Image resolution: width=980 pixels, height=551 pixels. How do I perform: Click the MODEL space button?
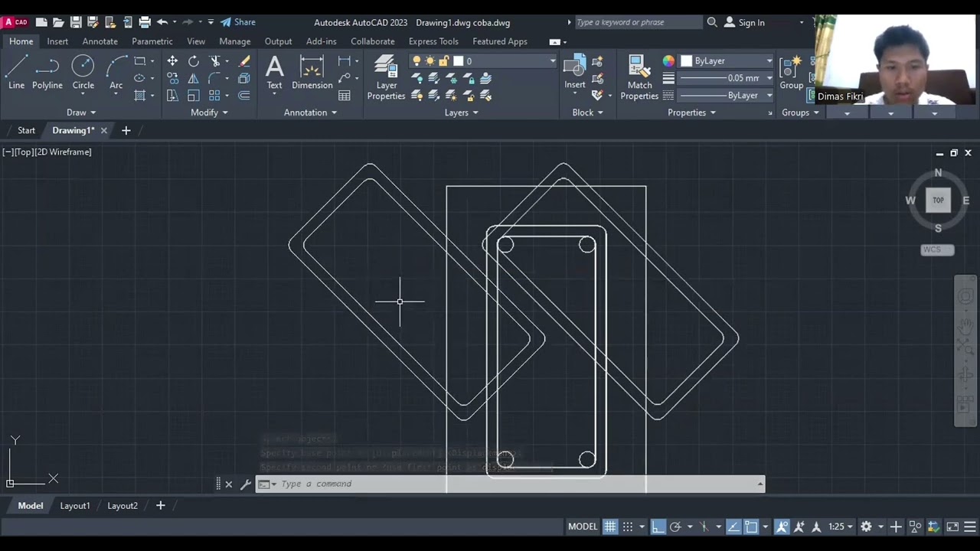[x=583, y=527]
